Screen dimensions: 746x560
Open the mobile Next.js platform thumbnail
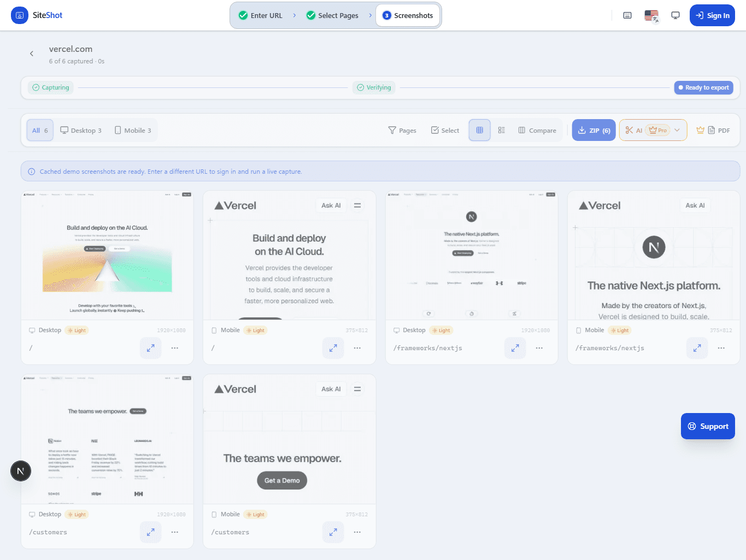coord(654,255)
